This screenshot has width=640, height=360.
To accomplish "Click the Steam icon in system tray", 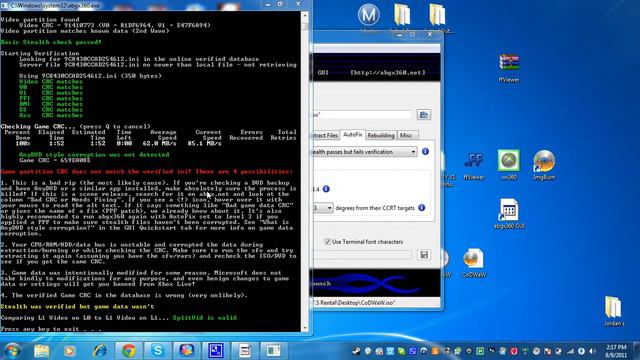I will click(356, 351).
